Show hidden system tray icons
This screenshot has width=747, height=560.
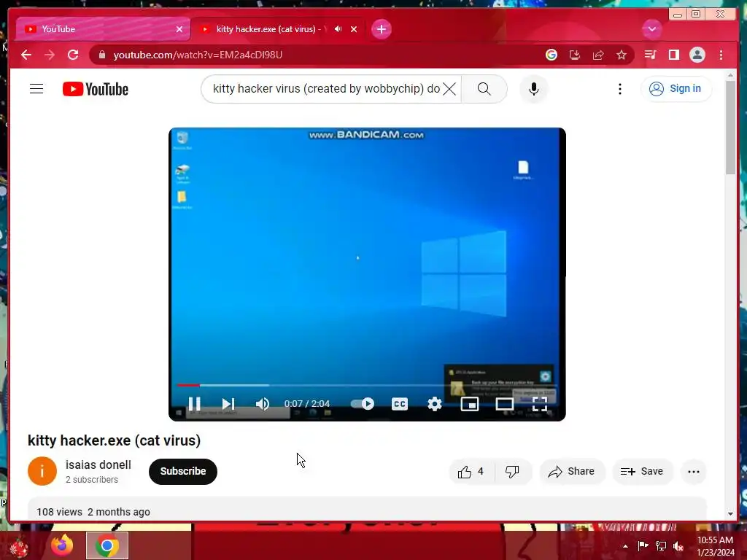coord(625,546)
